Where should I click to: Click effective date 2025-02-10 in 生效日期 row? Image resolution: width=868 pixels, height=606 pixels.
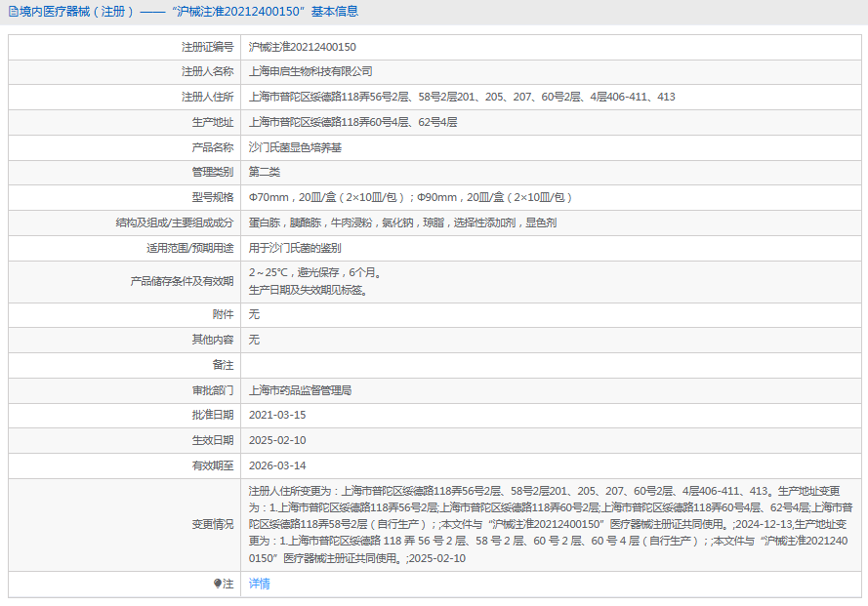point(277,440)
